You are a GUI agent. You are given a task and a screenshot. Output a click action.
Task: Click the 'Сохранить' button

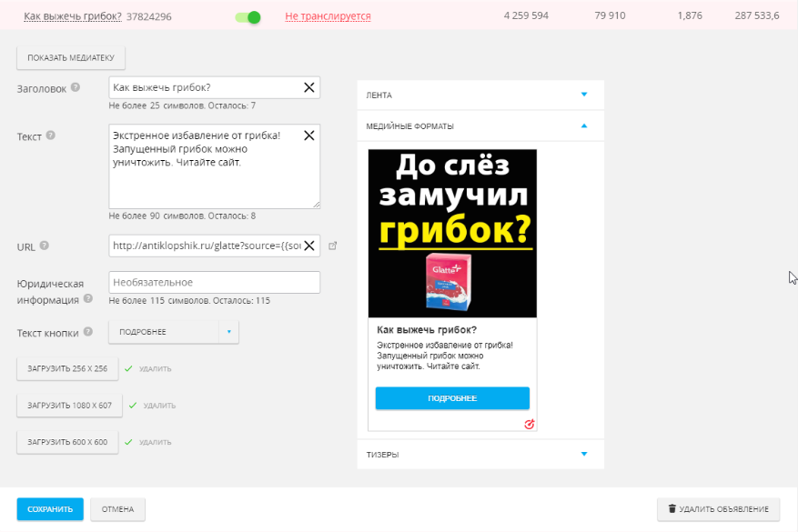pyautogui.click(x=50, y=509)
